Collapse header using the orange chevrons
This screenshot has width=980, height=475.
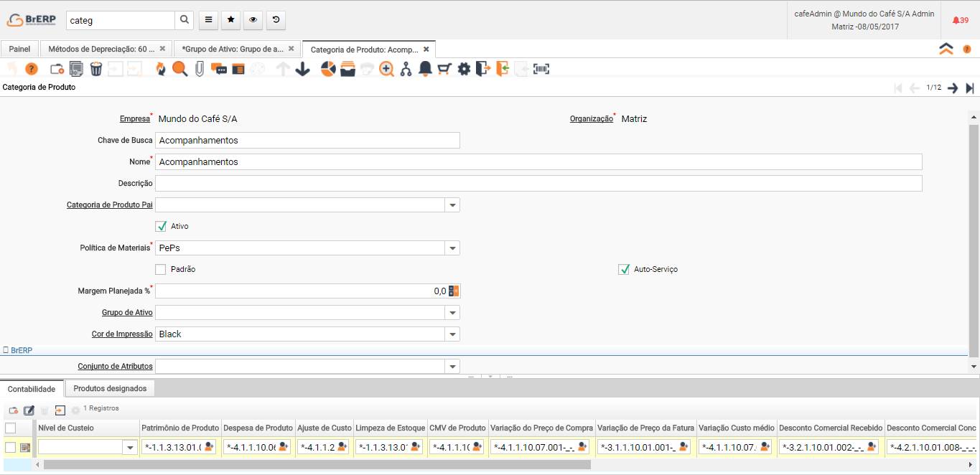pos(946,49)
